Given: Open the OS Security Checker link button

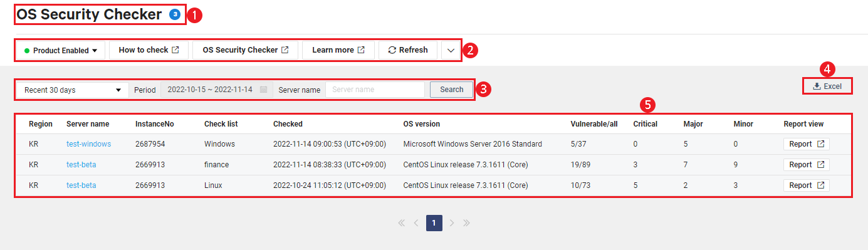Looking at the screenshot, I should [x=245, y=50].
